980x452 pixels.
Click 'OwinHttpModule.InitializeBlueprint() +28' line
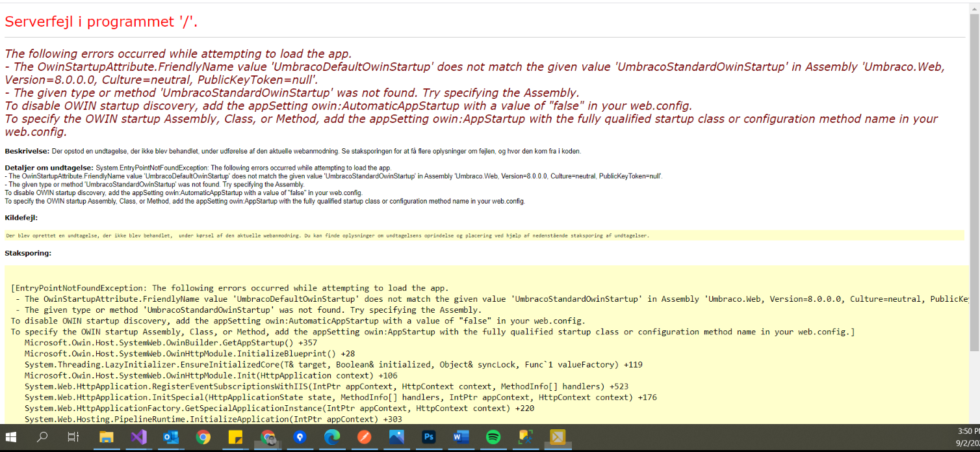190,354
